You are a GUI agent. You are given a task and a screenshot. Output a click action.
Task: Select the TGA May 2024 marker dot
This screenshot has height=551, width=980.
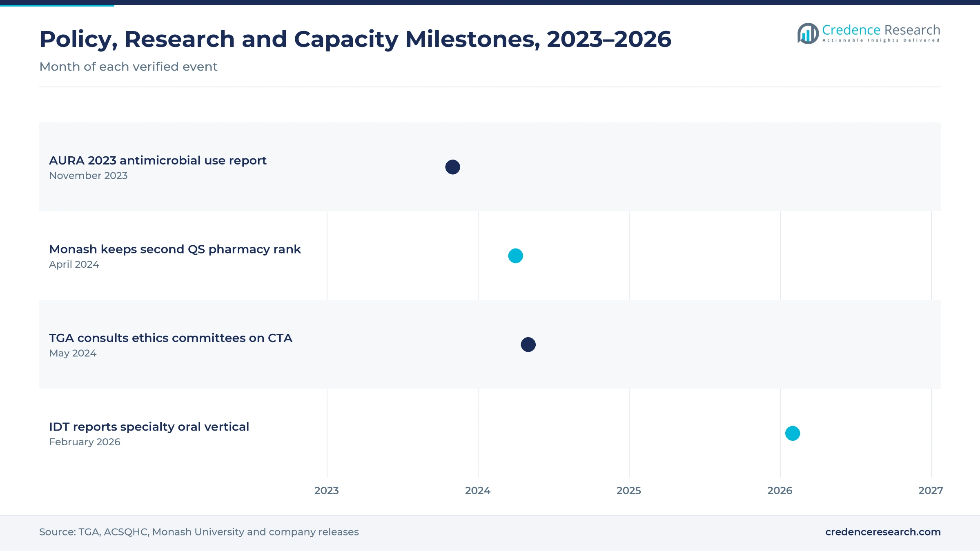(x=528, y=344)
